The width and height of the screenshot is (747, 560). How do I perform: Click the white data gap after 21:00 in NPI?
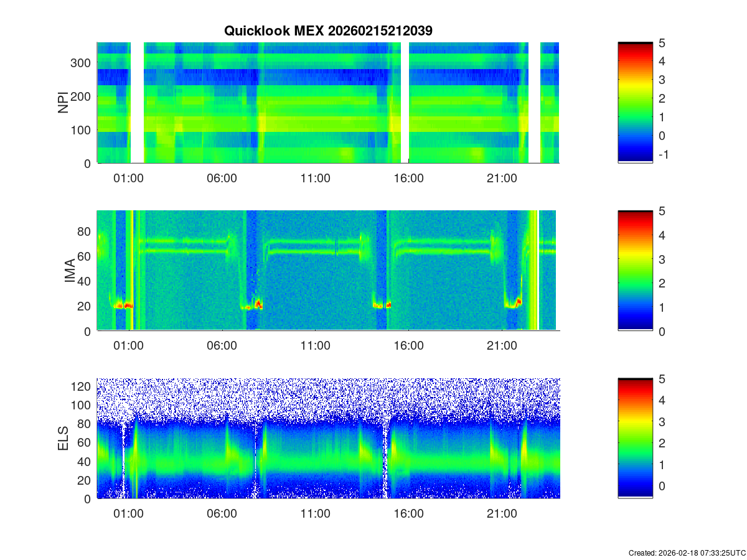point(533,103)
